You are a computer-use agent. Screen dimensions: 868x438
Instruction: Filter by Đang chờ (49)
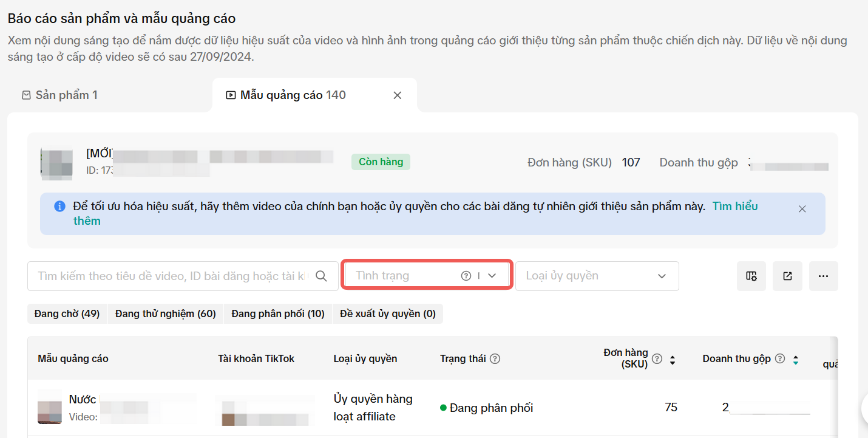(67, 314)
